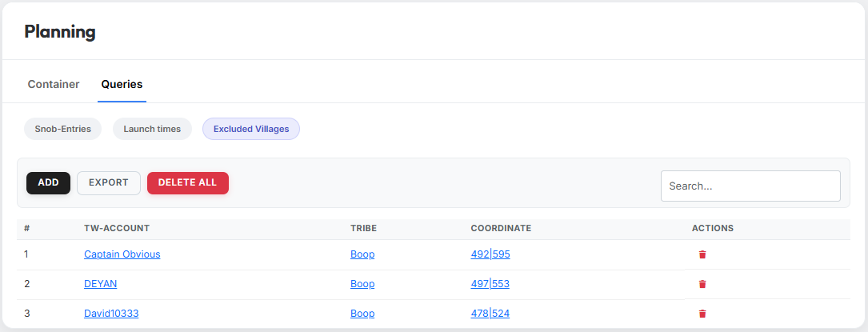The image size is (868, 332).
Task: Show the Launch times view
Action: pyautogui.click(x=152, y=129)
